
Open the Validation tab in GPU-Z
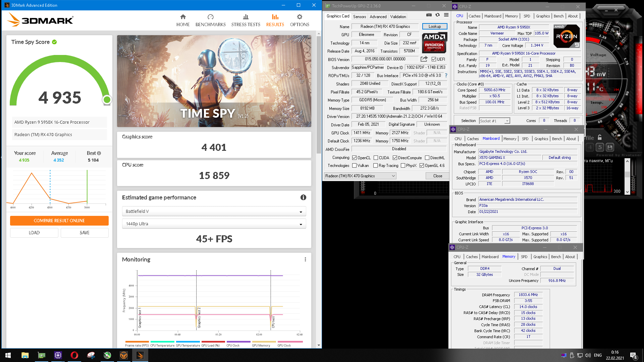[398, 17]
